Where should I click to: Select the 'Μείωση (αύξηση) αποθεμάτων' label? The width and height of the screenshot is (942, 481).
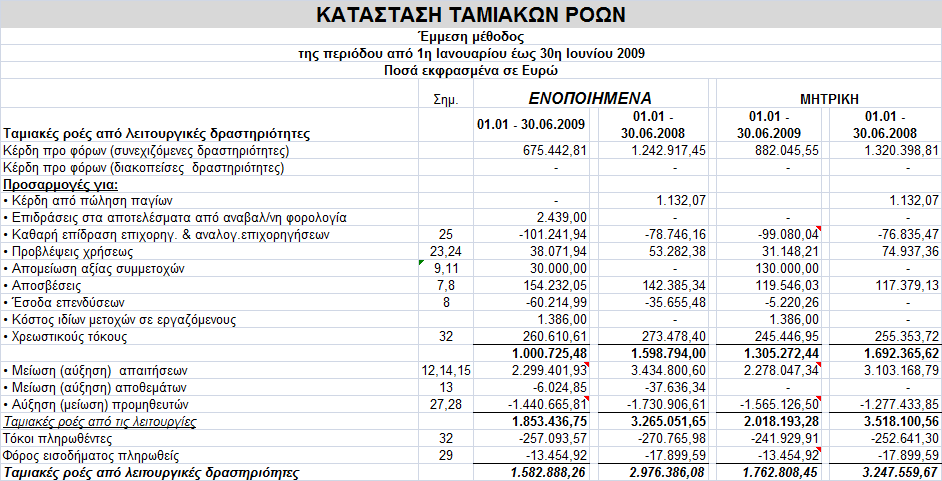click(95, 387)
